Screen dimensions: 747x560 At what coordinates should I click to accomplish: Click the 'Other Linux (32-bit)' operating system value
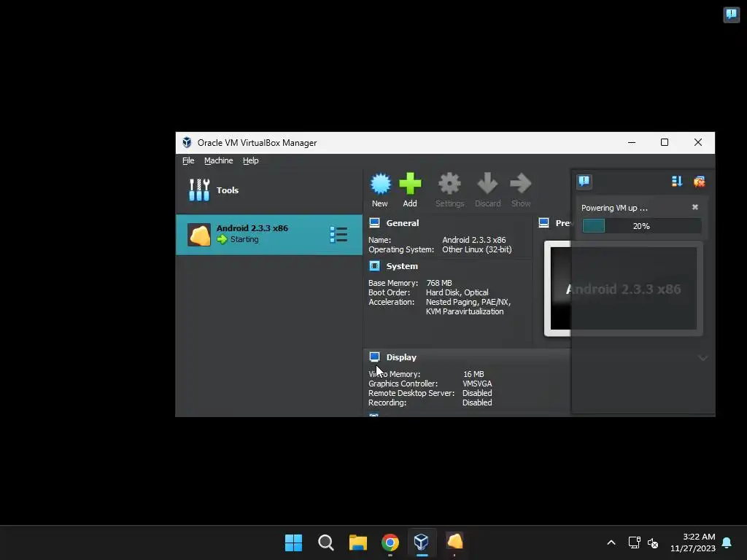[x=477, y=249]
